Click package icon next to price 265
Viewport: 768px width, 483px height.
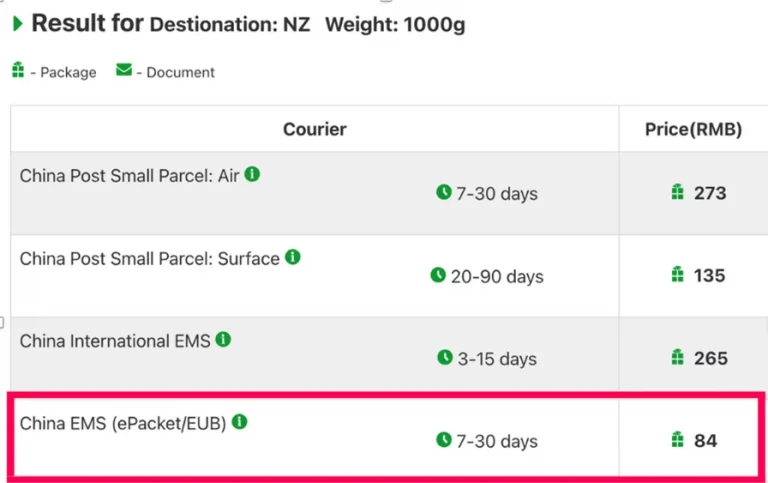[677, 357]
